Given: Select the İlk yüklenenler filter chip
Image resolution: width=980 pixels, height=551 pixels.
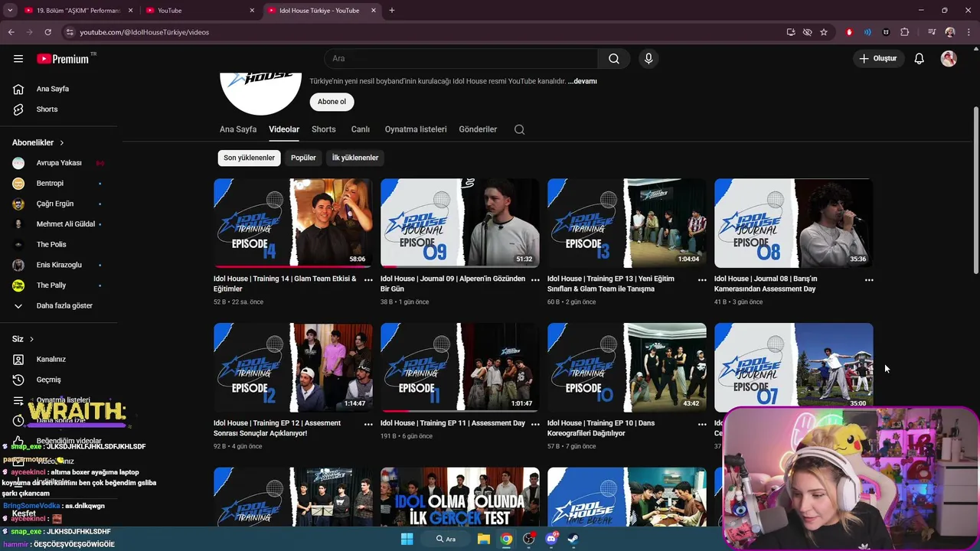Looking at the screenshot, I should tap(355, 158).
